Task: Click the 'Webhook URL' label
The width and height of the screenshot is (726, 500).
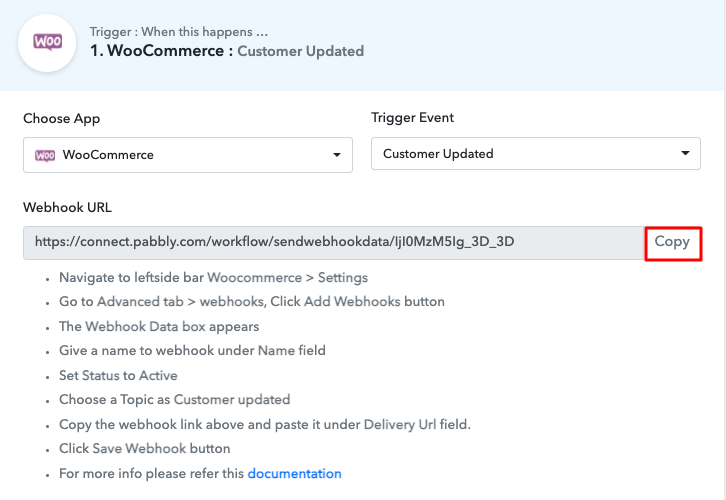Action: tap(68, 207)
